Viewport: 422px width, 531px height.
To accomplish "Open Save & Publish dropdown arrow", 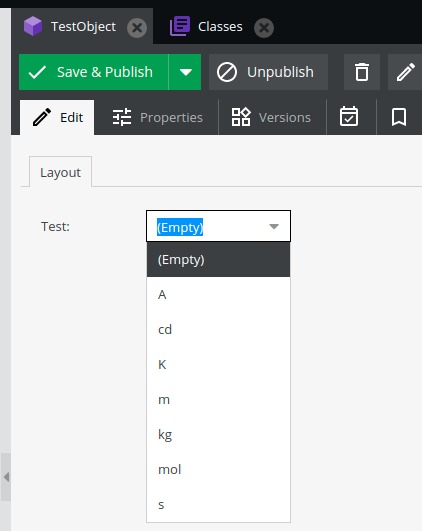I will tap(185, 72).
